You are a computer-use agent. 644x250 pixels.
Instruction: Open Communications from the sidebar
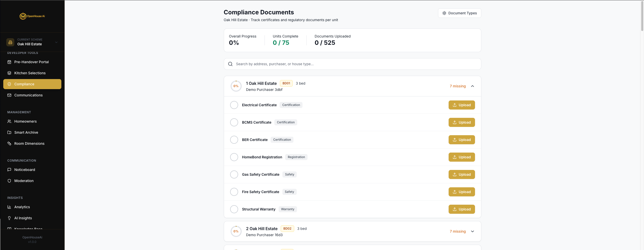(28, 95)
